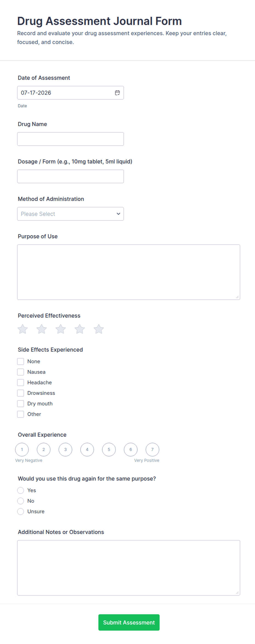Pick 7 Very Positive overall experience
This screenshot has height=644, width=255.
pyautogui.click(x=152, y=449)
